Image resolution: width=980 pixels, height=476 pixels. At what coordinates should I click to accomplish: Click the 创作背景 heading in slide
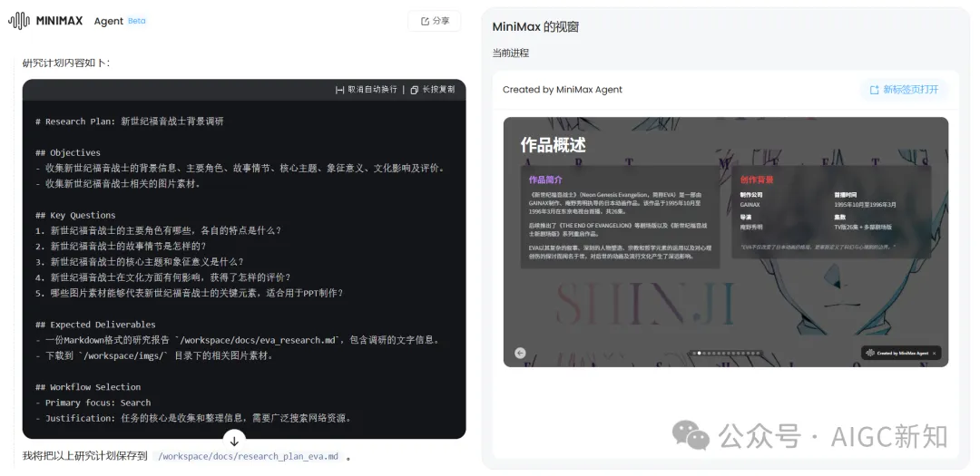point(757,180)
